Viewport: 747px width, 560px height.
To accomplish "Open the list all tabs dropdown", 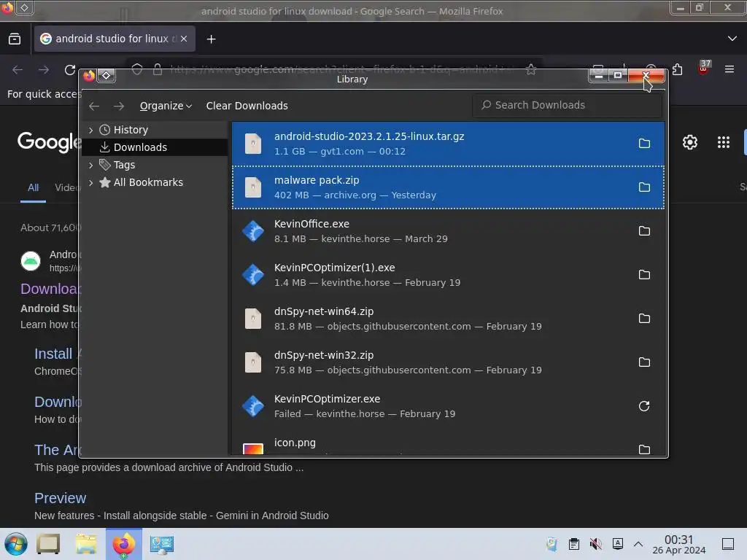I will coord(732,39).
